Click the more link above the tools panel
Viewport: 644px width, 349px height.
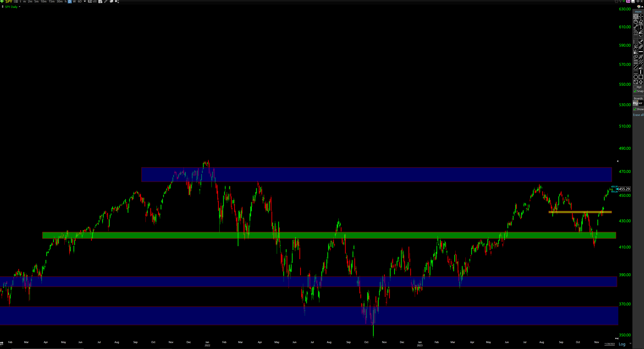point(638,12)
